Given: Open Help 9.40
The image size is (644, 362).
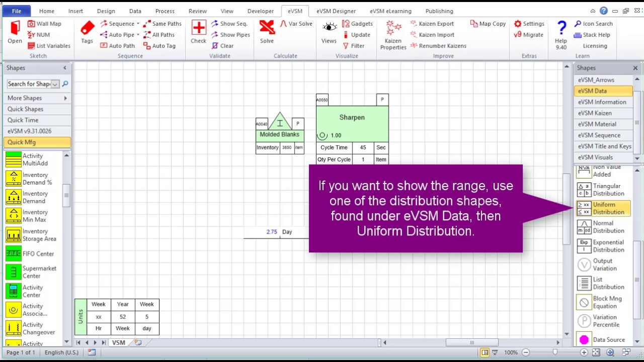Looking at the screenshot, I should tap(561, 35).
